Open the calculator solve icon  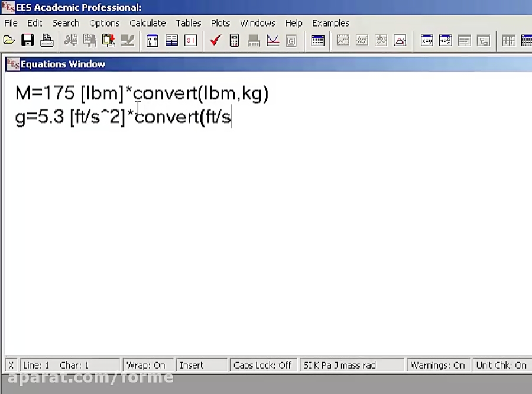(234, 40)
